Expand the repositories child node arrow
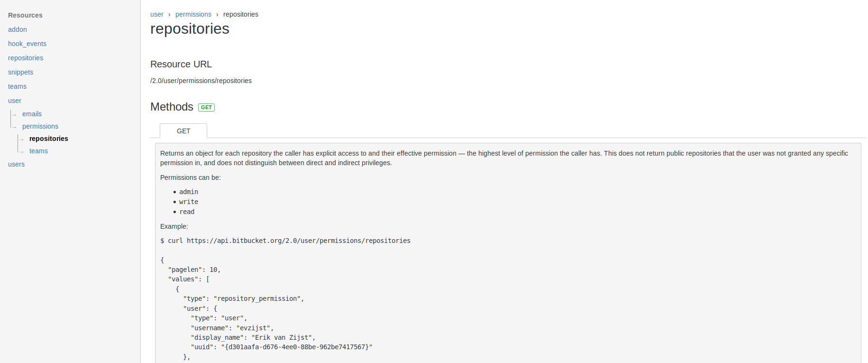The image size is (868, 363). 21,139
